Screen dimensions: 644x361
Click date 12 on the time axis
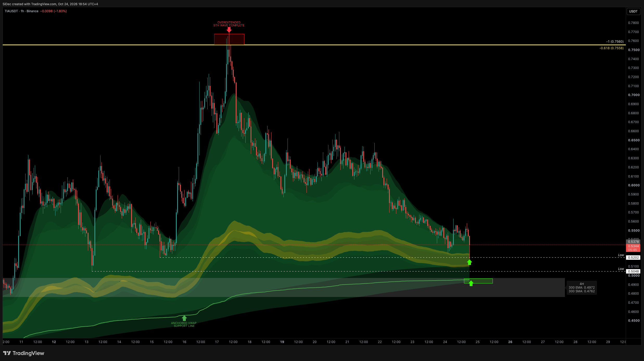coord(54,342)
